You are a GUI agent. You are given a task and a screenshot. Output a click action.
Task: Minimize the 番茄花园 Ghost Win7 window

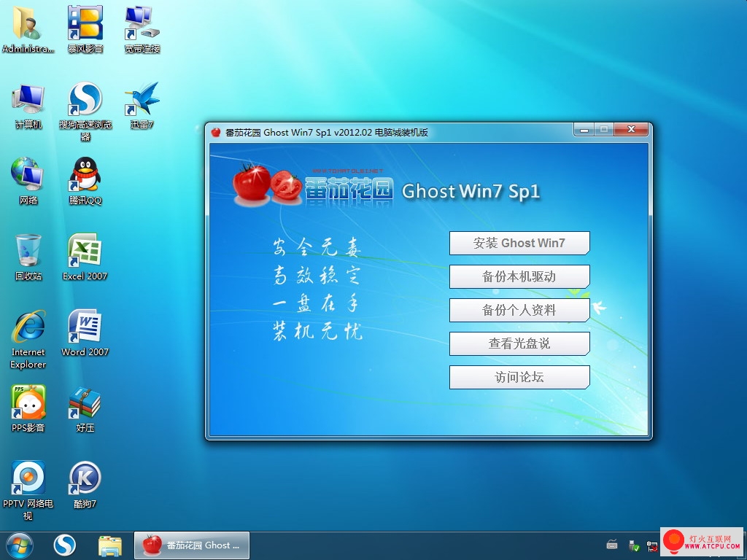coord(584,130)
